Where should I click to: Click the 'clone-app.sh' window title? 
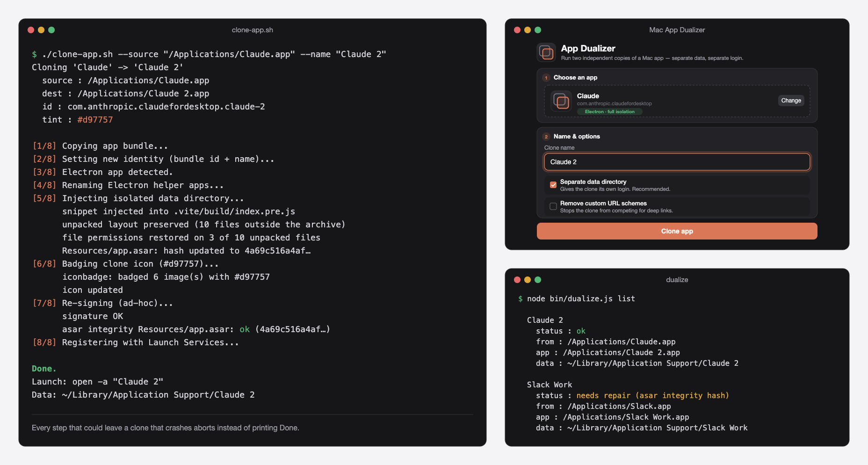pyautogui.click(x=253, y=30)
